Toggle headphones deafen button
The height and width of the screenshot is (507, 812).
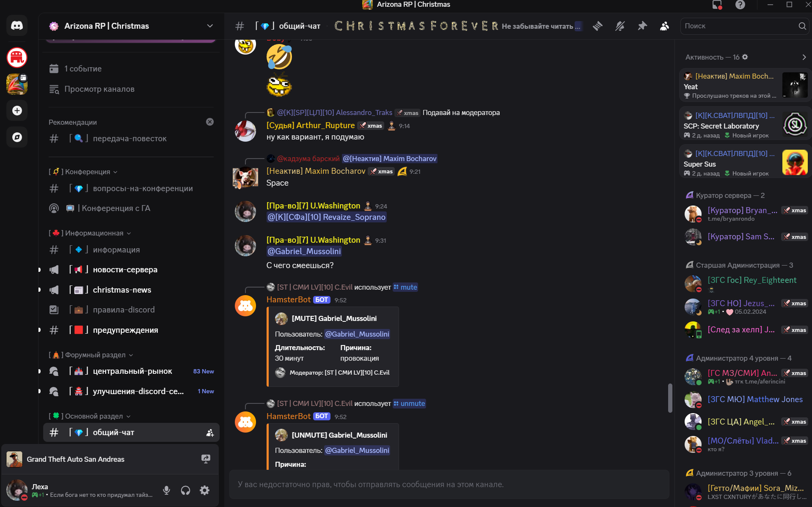[x=185, y=490]
